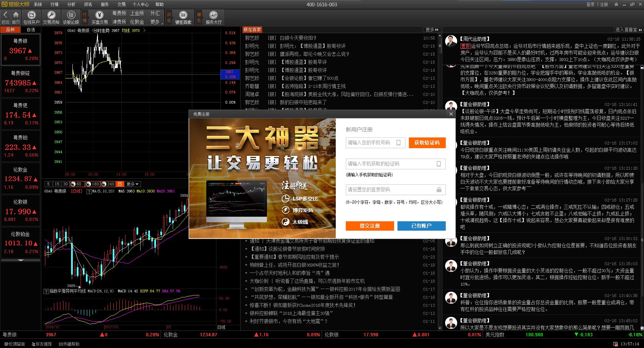Switch chart to 日 daily period

tap(120, 184)
